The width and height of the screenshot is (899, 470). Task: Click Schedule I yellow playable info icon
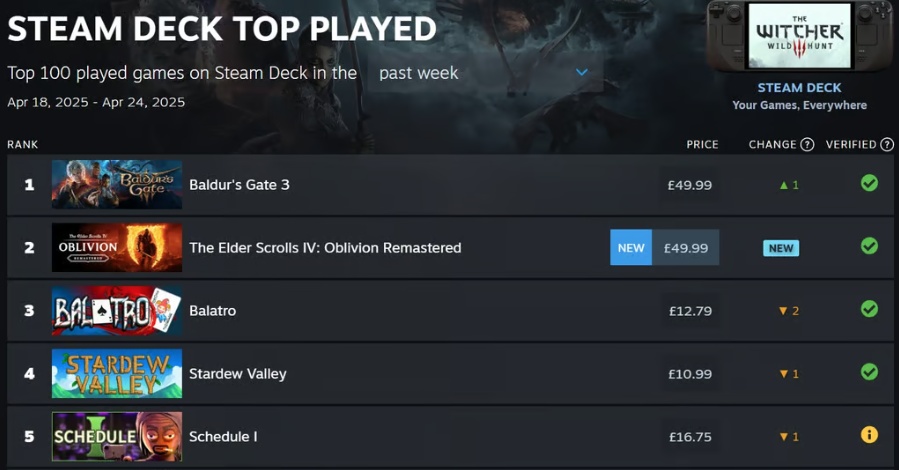869,435
